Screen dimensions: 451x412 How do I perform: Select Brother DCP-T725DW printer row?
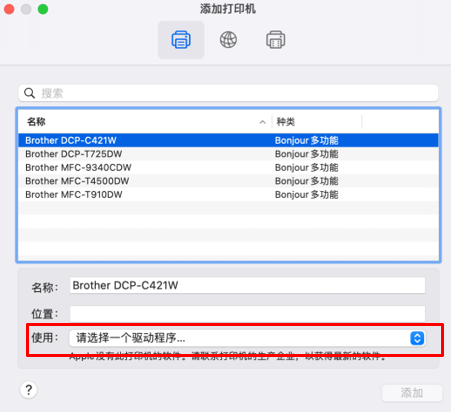tap(228, 154)
